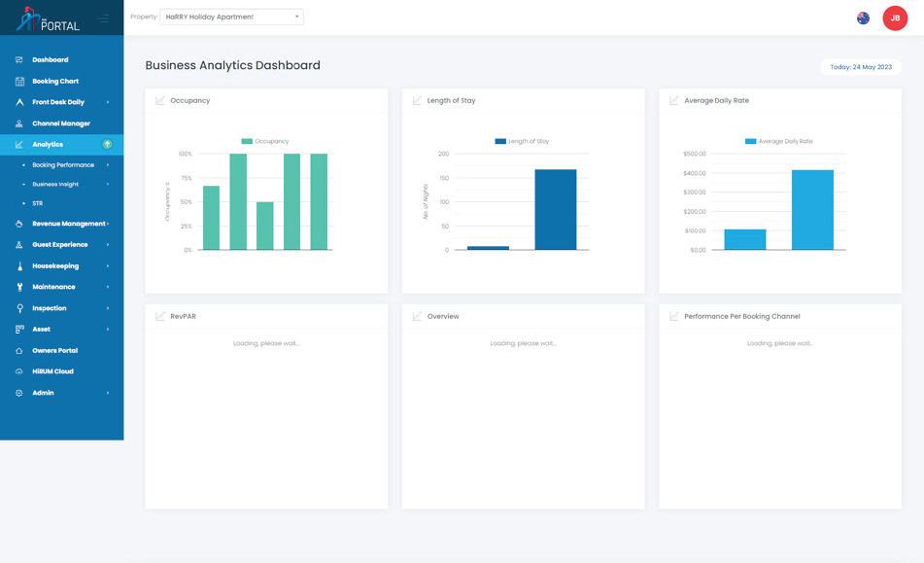Click the Owners Portal home icon
This screenshot has width=924, height=563.
tap(19, 351)
